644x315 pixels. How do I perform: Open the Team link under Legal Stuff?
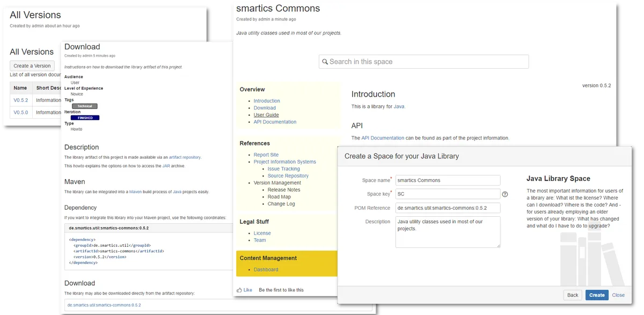coord(260,240)
